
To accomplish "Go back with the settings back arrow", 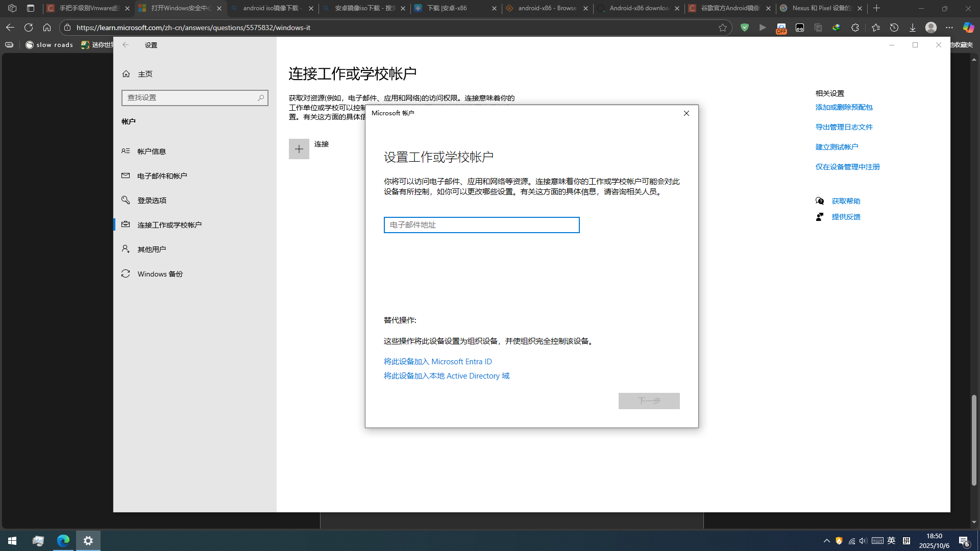I will (x=126, y=45).
